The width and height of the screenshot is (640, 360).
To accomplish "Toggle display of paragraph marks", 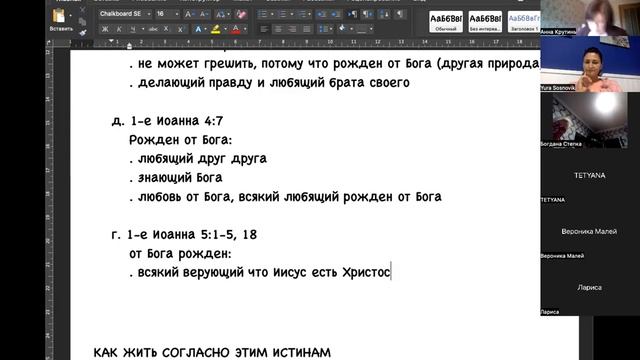I will [400, 14].
